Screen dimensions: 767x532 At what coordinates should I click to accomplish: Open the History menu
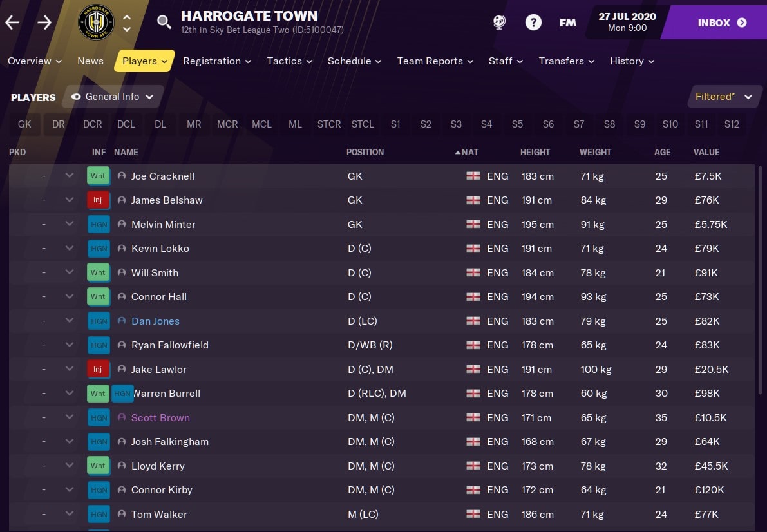pos(632,61)
